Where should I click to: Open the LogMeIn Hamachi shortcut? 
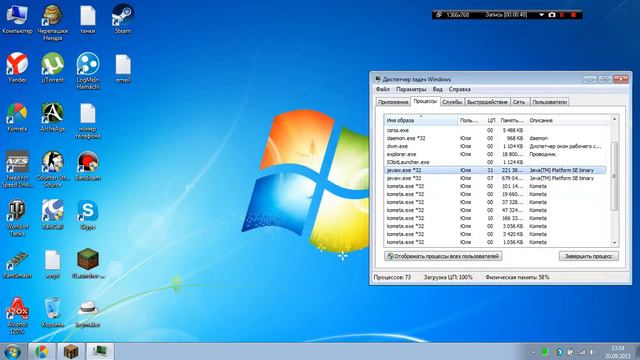[88, 71]
